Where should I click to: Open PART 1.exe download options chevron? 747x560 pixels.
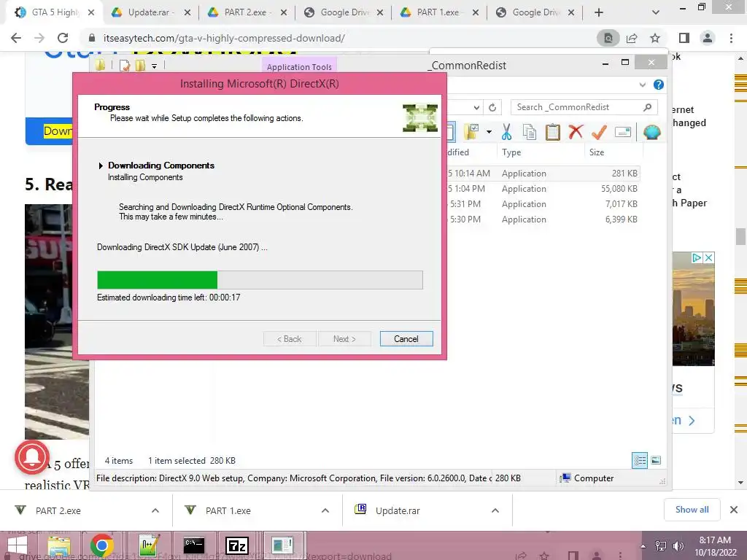click(325, 510)
